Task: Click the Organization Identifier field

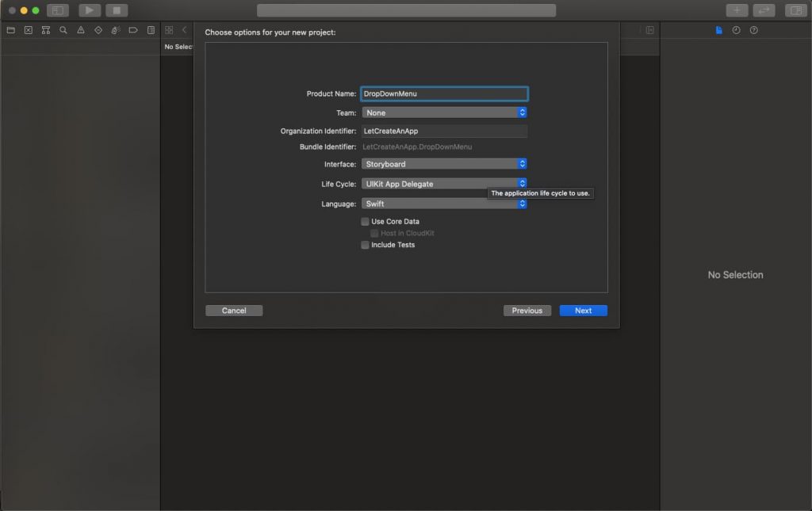Action: tap(444, 131)
